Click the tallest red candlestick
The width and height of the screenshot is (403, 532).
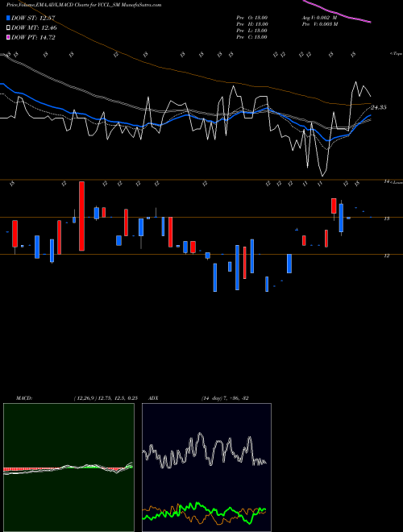pos(81,216)
